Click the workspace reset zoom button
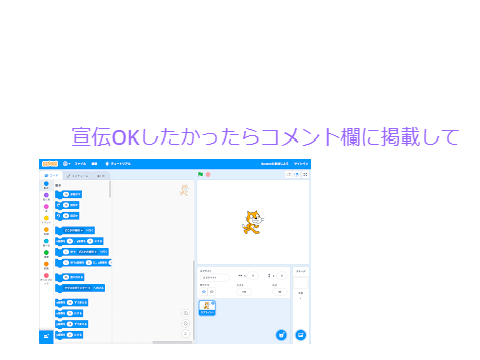480x360 pixels. (186, 334)
